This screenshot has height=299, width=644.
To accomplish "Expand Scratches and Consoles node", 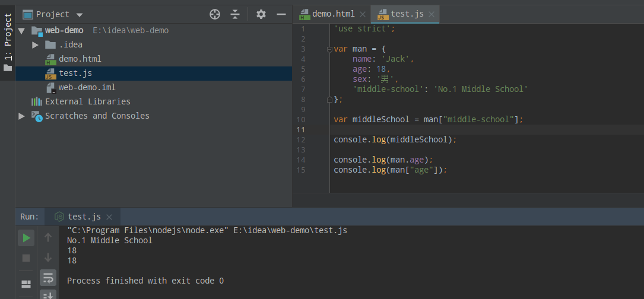I will [22, 116].
